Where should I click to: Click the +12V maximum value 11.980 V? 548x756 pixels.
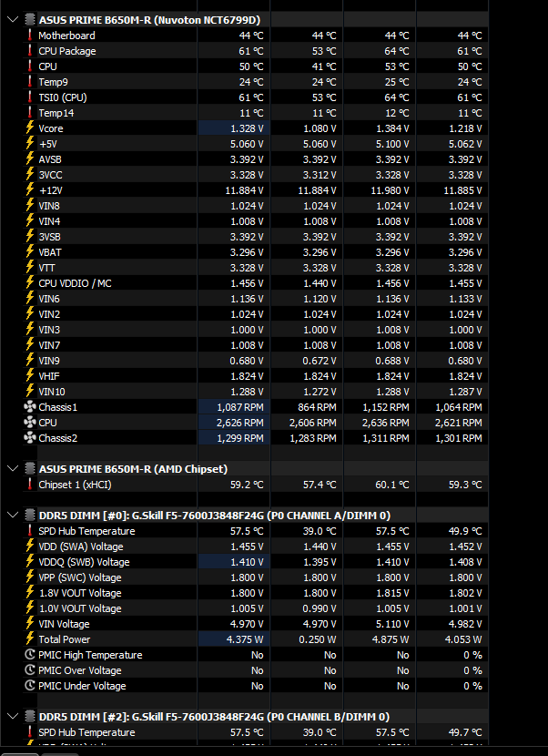[390, 190]
